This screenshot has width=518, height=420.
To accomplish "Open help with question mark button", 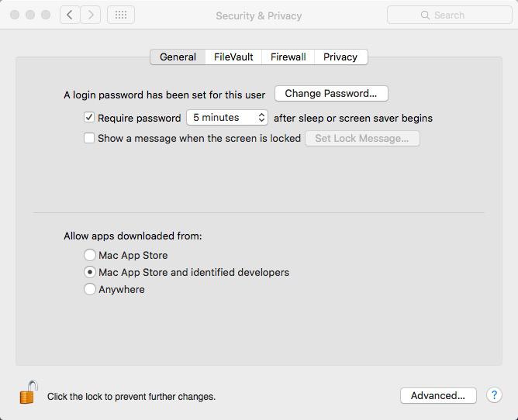I will point(494,395).
